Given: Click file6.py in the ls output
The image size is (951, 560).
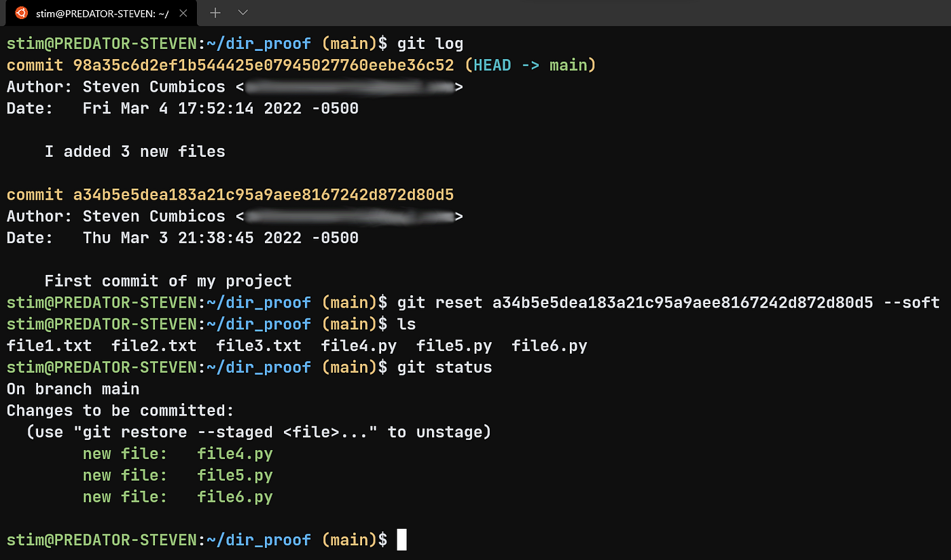Looking at the screenshot, I should [549, 345].
